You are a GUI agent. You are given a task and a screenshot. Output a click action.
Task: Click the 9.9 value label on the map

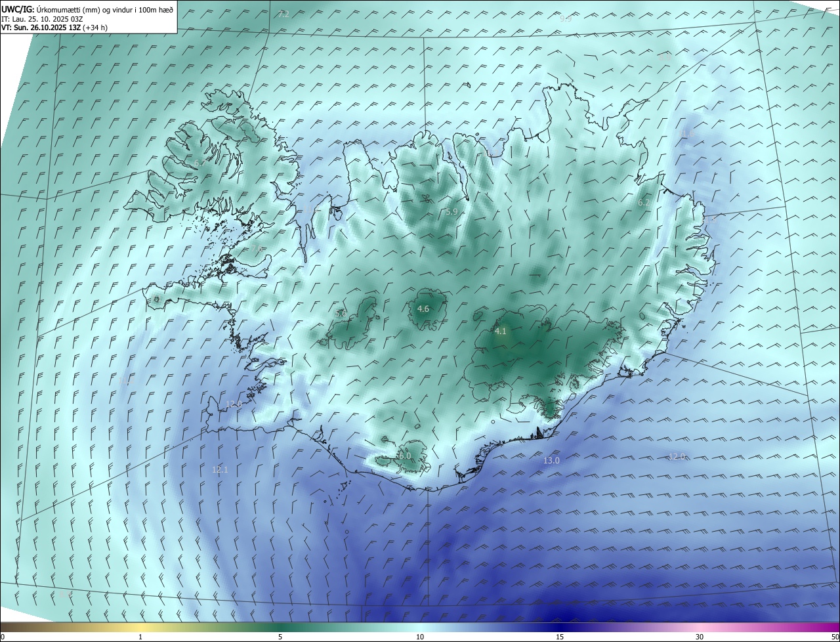point(566,19)
